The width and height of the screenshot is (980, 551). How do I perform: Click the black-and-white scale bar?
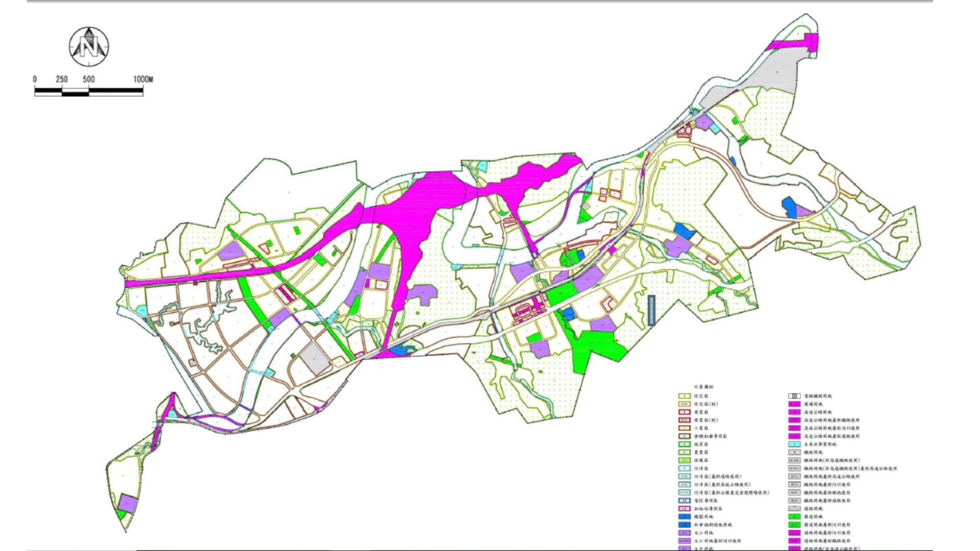[x=89, y=92]
